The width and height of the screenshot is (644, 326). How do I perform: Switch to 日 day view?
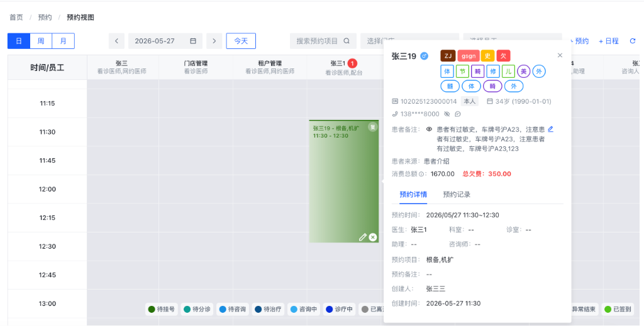point(19,41)
